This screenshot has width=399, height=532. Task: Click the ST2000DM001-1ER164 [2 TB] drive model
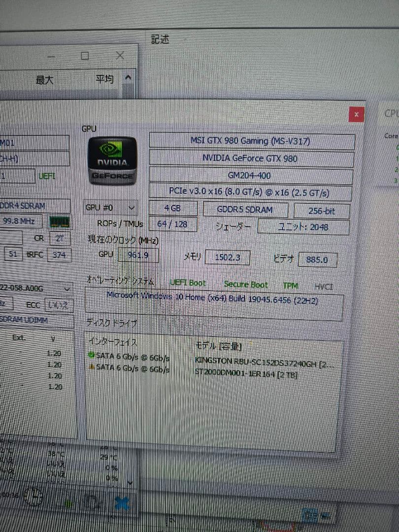pyautogui.click(x=246, y=373)
